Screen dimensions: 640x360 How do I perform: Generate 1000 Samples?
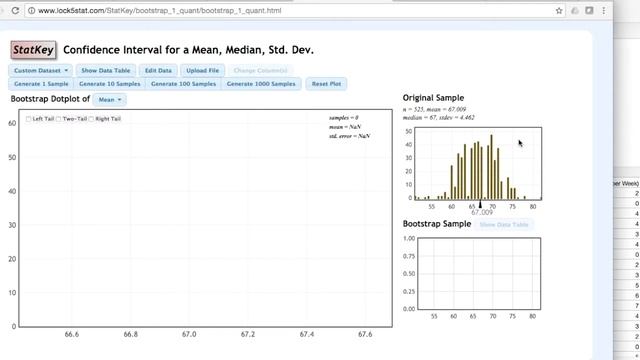tap(261, 84)
